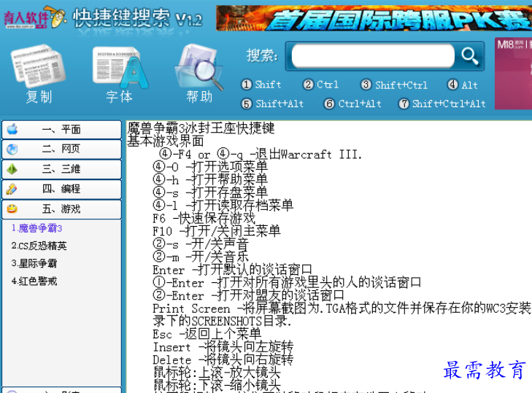Open the M18 advertisement on the right
The width and height of the screenshot is (532, 393).
pyautogui.click(x=513, y=73)
